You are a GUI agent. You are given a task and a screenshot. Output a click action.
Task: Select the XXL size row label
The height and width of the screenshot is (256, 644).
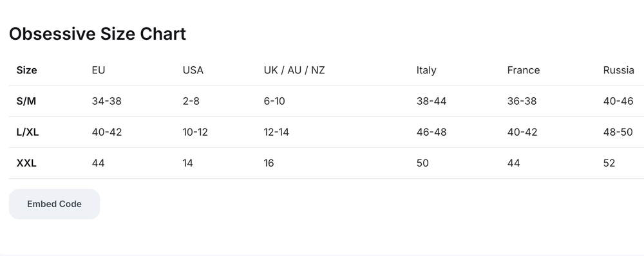click(x=26, y=163)
